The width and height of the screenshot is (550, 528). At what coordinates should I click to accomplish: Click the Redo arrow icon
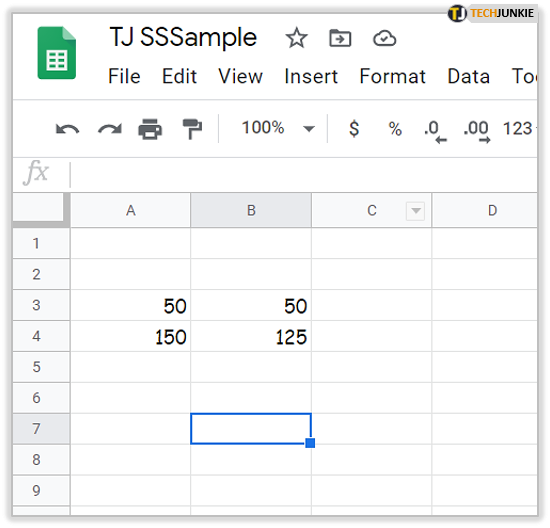point(110,129)
